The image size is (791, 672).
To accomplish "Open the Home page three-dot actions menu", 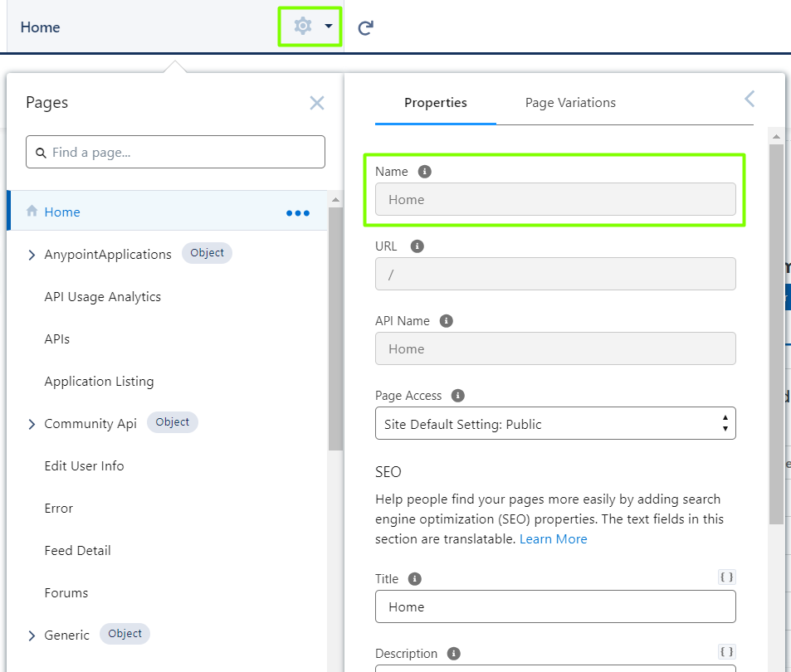I will (x=297, y=212).
